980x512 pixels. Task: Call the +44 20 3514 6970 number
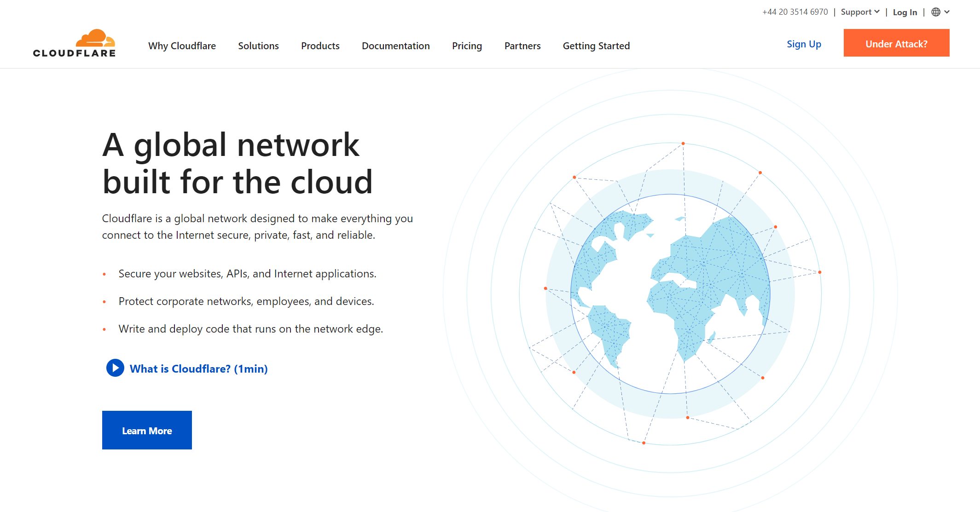(x=795, y=12)
